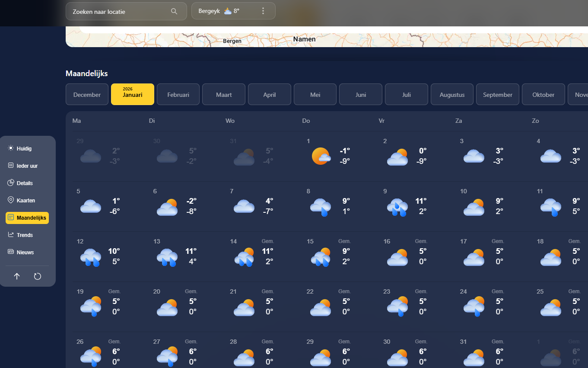Open the Trends sidebar item

tap(27, 235)
